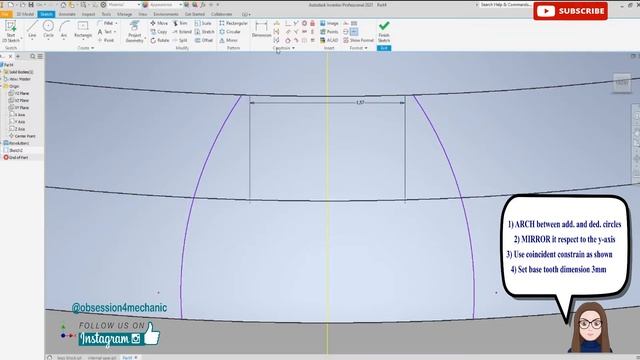Select the Stretch tool
The height and width of the screenshot is (360, 640).
[x=204, y=32]
